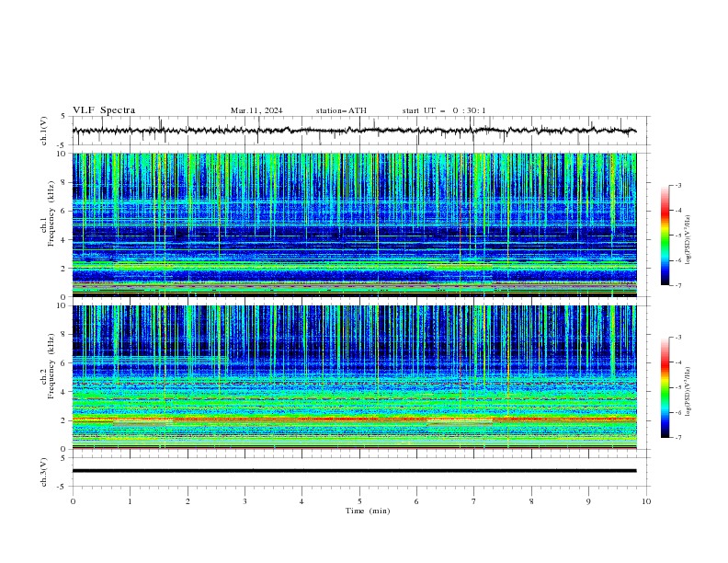This screenshot has width=728, height=563.
Task: Click the "7" tick on the time axis
Action: [474, 501]
